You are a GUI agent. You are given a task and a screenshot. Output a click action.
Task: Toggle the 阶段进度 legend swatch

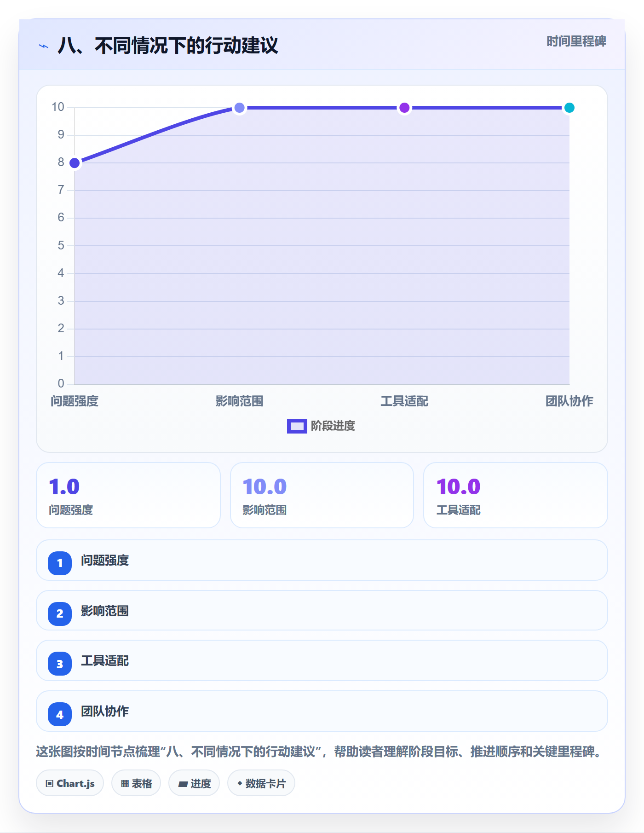297,426
